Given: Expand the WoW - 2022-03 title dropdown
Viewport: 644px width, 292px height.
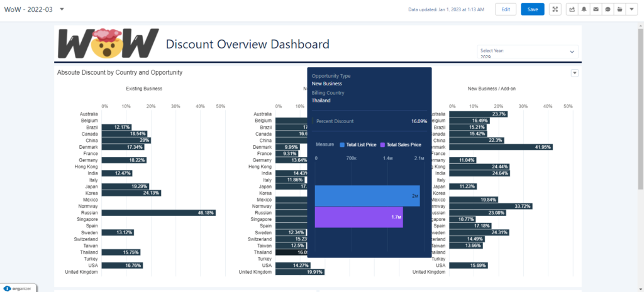Looking at the screenshot, I should [62, 9].
